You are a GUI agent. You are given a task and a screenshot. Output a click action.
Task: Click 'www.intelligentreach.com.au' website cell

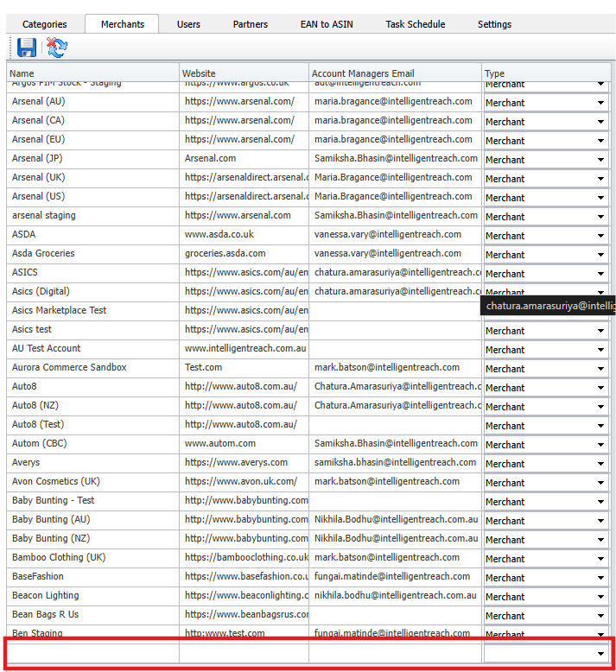point(244,348)
